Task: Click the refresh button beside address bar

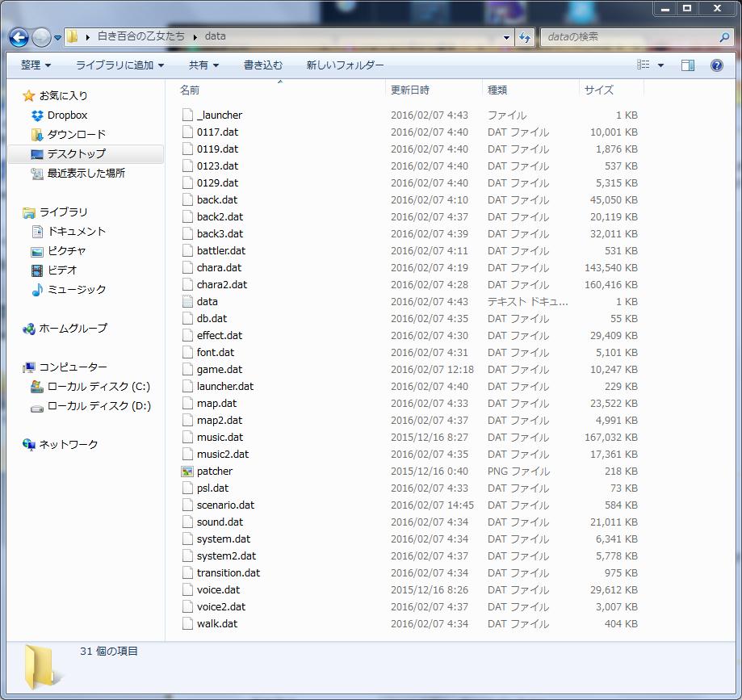Action: (524, 37)
